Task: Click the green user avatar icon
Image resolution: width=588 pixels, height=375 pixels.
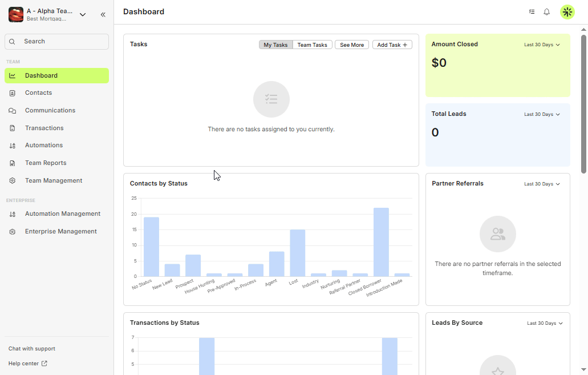Action: pyautogui.click(x=567, y=12)
